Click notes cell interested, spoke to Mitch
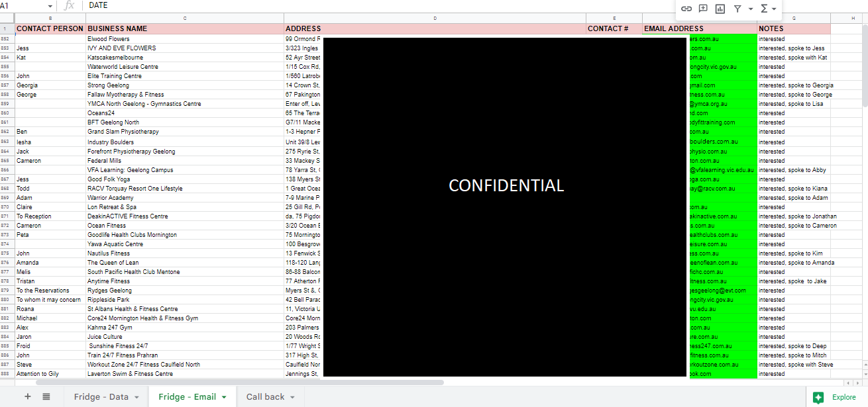The width and height of the screenshot is (868, 407). 794,355
